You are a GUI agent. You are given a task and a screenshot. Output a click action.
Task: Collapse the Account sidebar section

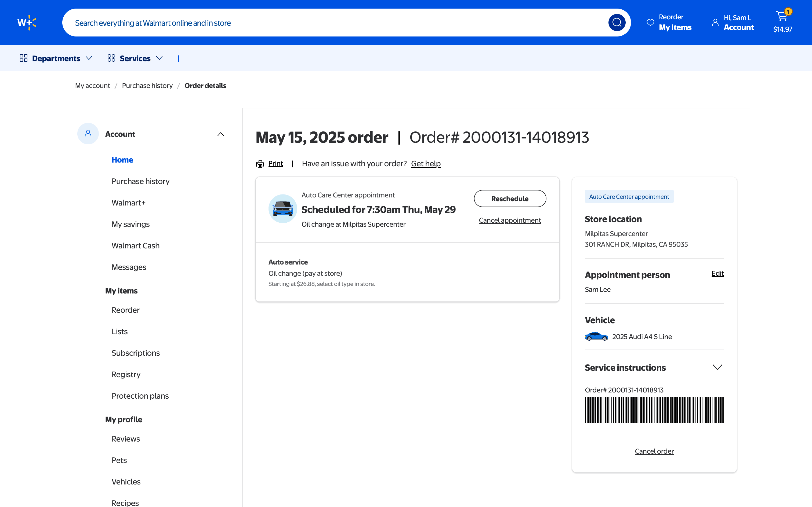click(x=220, y=134)
